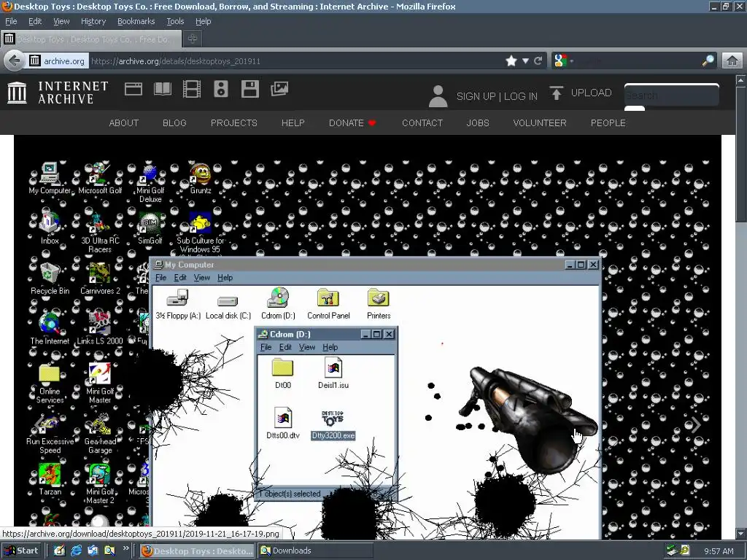This screenshot has width=747, height=560.
Task: Select the Desktop Toys browser tab
Action: coord(91,39)
